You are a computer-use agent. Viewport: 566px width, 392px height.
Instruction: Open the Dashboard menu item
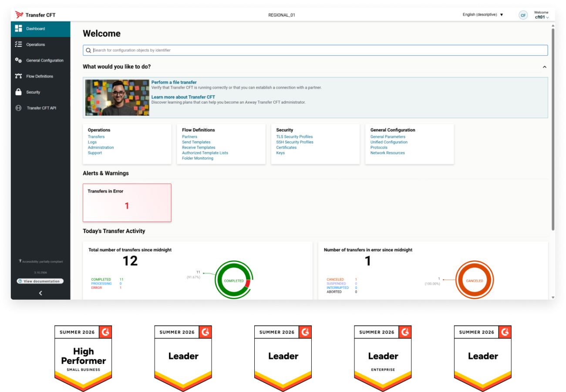click(x=40, y=29)
